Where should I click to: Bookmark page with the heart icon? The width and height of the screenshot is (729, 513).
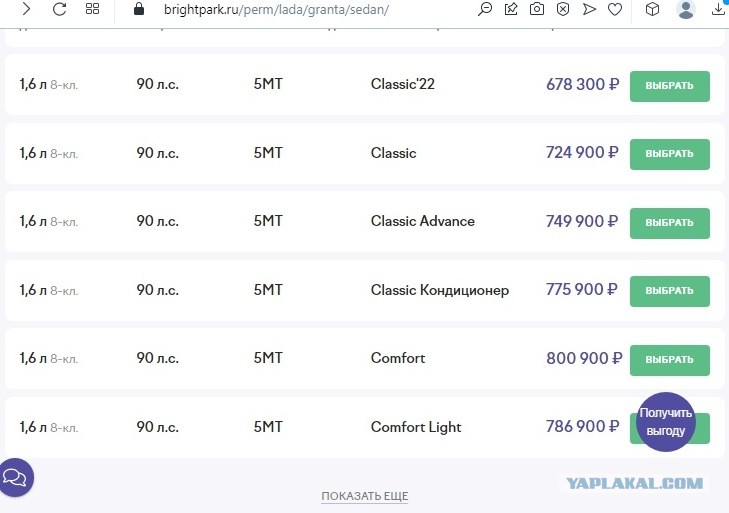point(615,9)
